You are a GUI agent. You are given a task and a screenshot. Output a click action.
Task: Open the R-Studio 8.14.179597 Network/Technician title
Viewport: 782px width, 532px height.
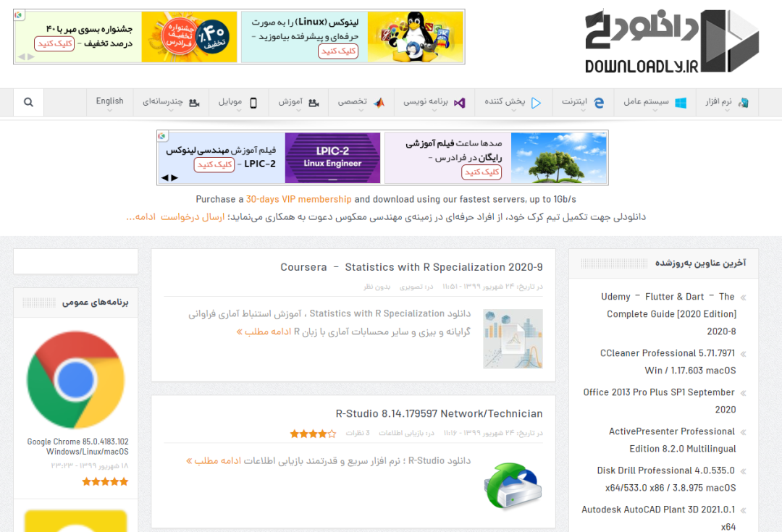pos(440,413)
